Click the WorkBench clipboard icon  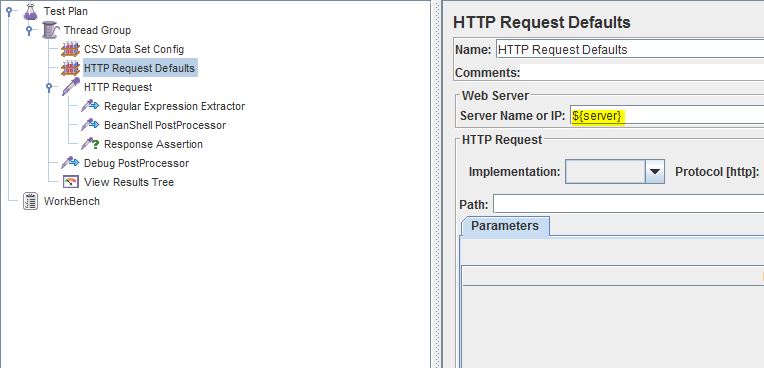[x=30, y=201]
